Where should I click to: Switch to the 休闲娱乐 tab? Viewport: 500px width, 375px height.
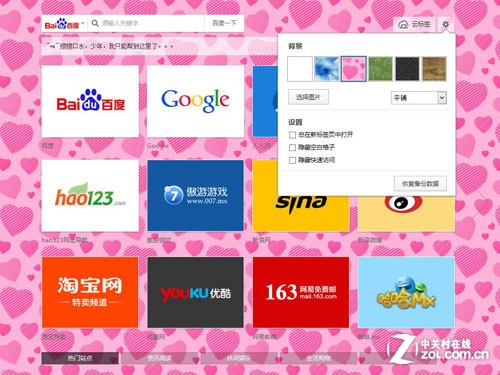[x=239, y=358]
